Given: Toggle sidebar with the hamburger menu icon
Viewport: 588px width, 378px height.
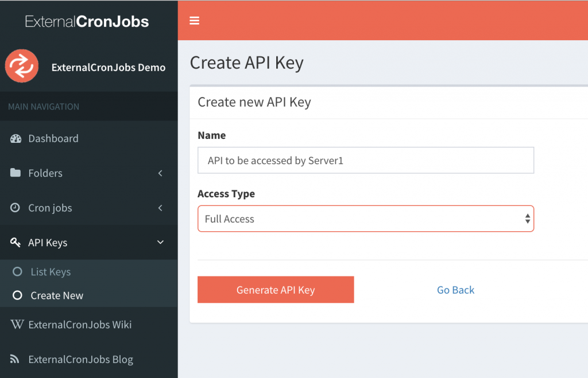Looking at the screenshot, I should [x=194, y=21].
